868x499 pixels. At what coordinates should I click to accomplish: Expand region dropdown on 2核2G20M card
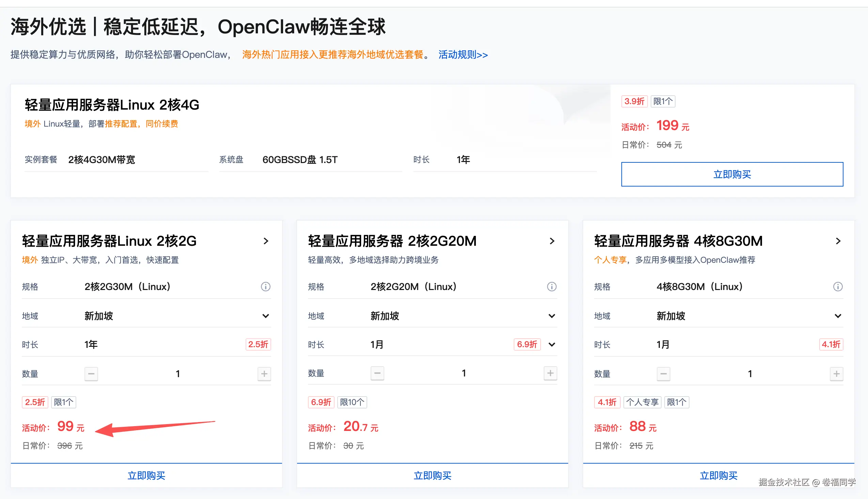coord(552,316)
